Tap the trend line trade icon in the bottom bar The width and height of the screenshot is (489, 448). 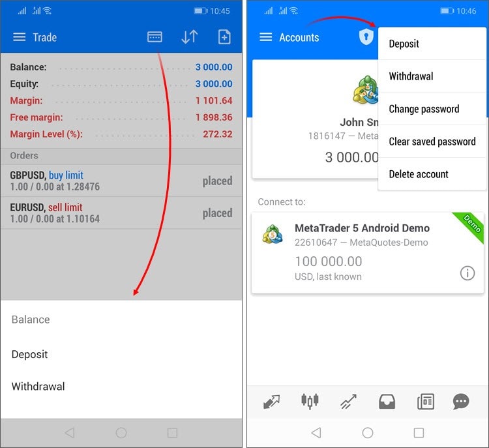(x=348, y=402)
